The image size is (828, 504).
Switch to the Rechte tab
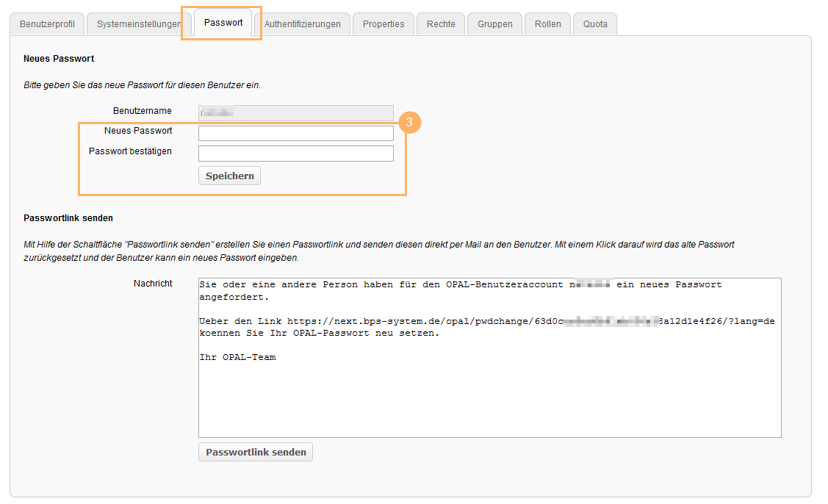click(441, 24)
